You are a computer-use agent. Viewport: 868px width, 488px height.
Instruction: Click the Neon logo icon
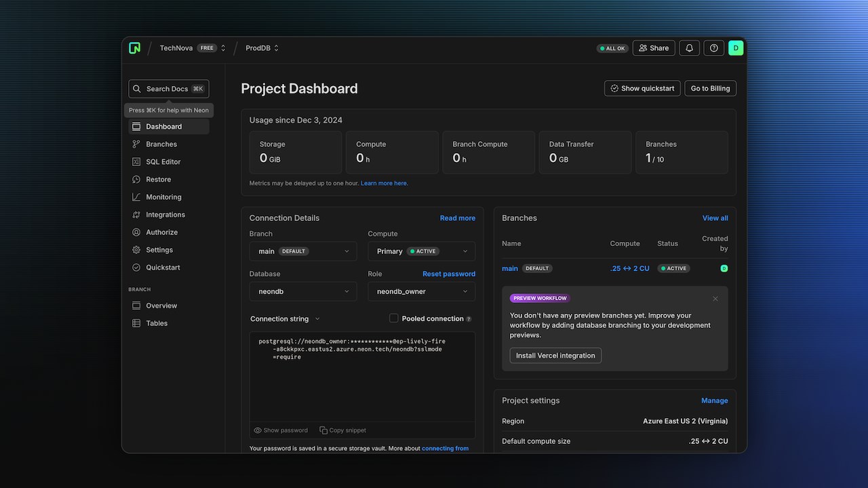pyautogui.click(x=135, y=48)
